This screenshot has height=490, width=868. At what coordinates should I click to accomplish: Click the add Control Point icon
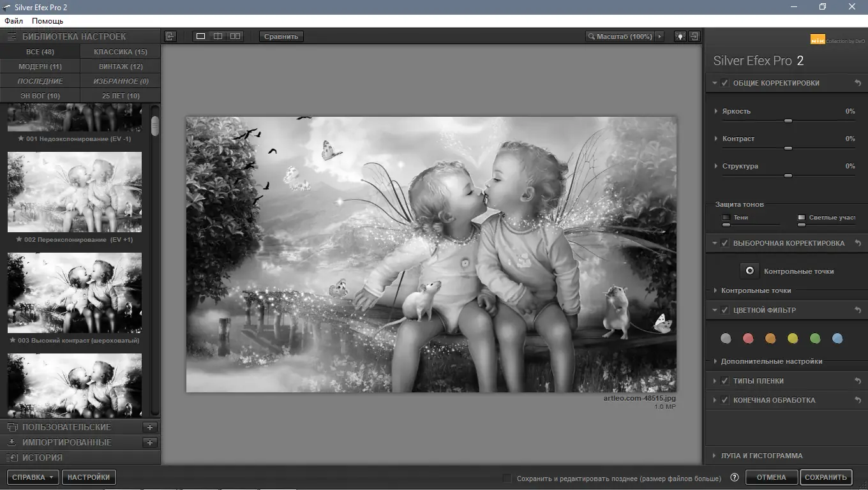(749, 270)
